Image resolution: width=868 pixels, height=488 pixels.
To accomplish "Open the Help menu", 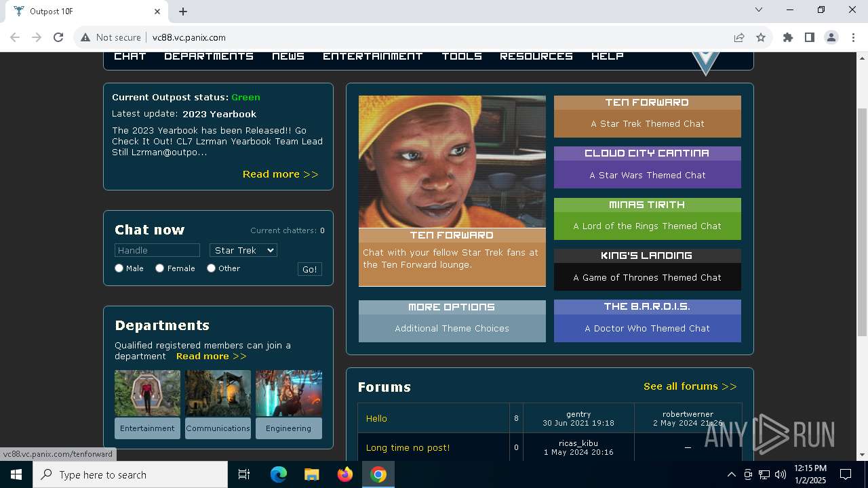I will pyautogui.click(x=608, y=56).
